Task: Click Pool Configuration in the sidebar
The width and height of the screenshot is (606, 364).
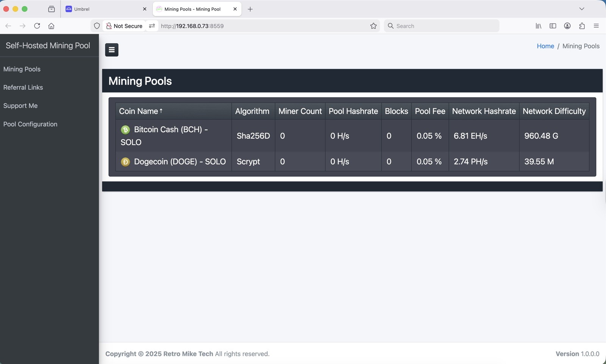Action: click(x=30, y=124)
